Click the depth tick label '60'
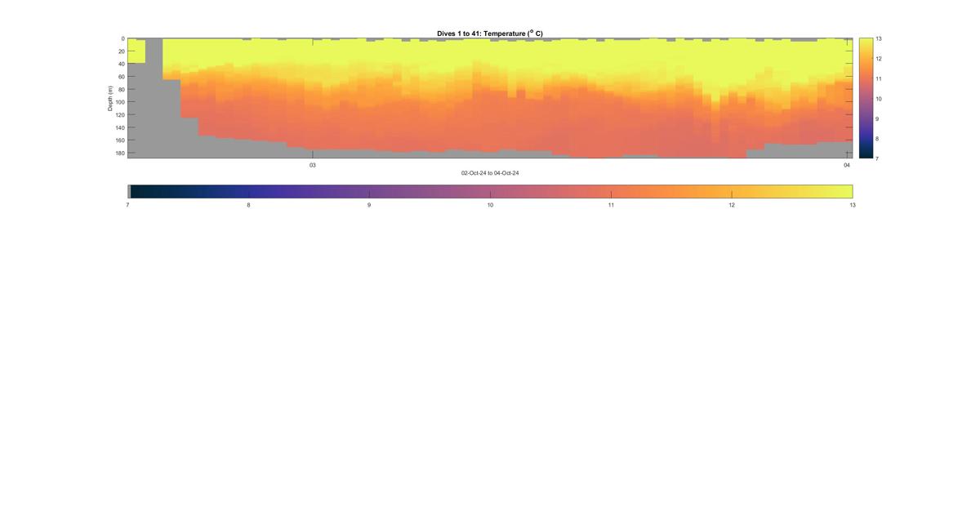Screen dimensions: 980x508 [121, 77]
